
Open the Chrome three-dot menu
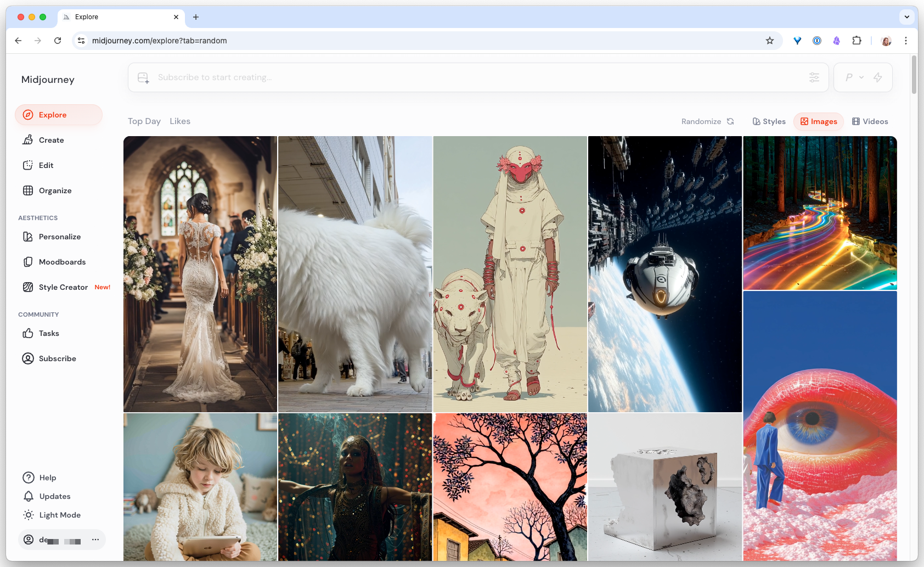click(x=906, y=41)
